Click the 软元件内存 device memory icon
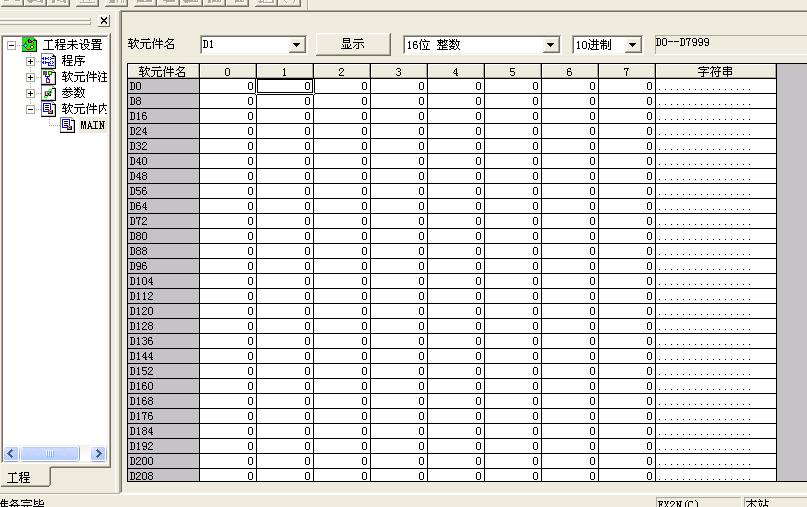This screenshot has height=507, width=807. point(49,109)
